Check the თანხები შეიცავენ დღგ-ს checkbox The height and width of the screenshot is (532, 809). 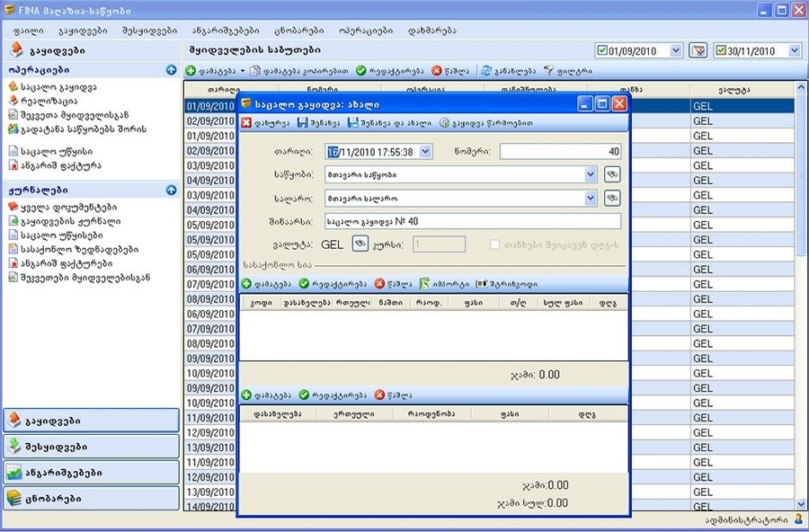pyautogui.click(x=495, y=244)
